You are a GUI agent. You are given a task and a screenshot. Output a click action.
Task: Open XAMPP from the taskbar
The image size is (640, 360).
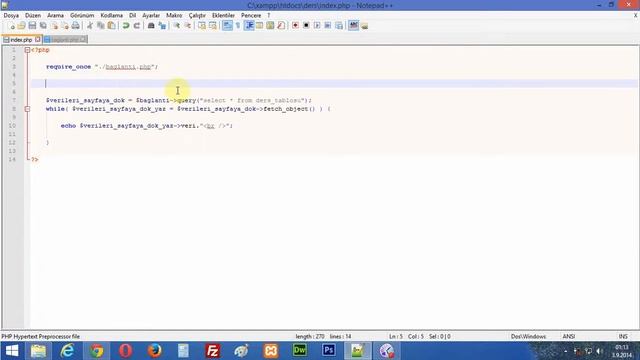271,351
